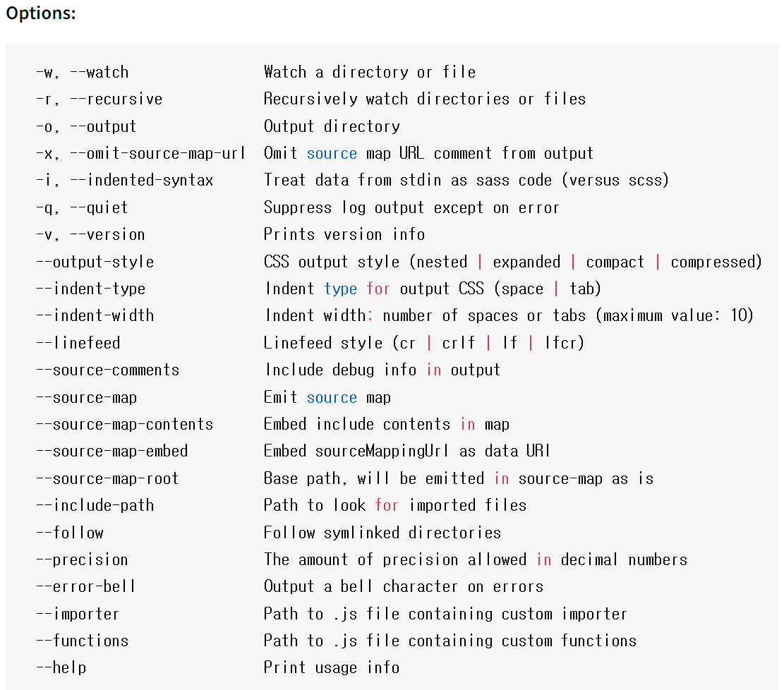Click the Options: heading
The image size is (784, 690).
coord(41,13)
